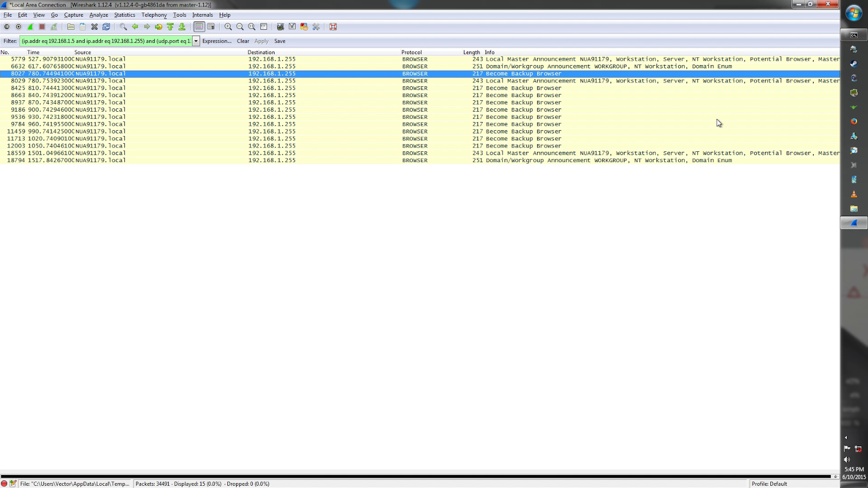
Task: Select packet 18794 in the packet list
Action: click(420, 160)
